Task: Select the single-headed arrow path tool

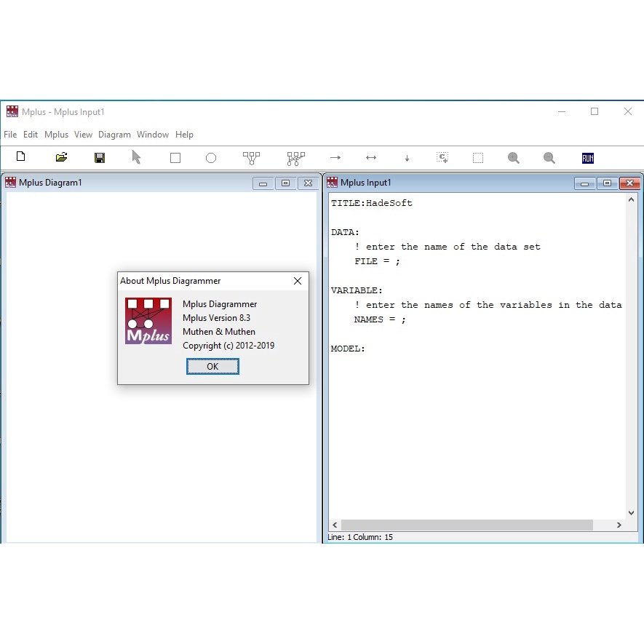Action: [335, 157]
